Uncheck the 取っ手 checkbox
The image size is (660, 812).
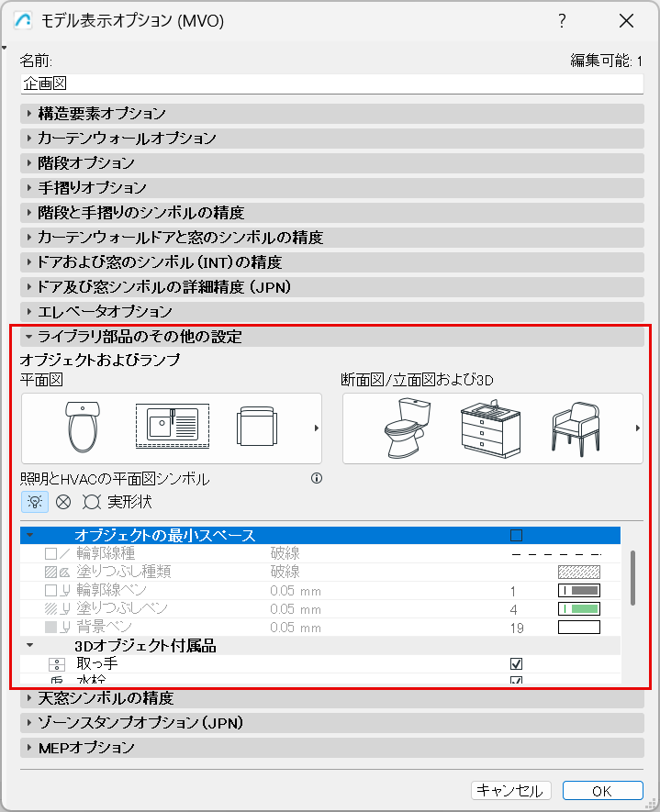coord(516,664)
